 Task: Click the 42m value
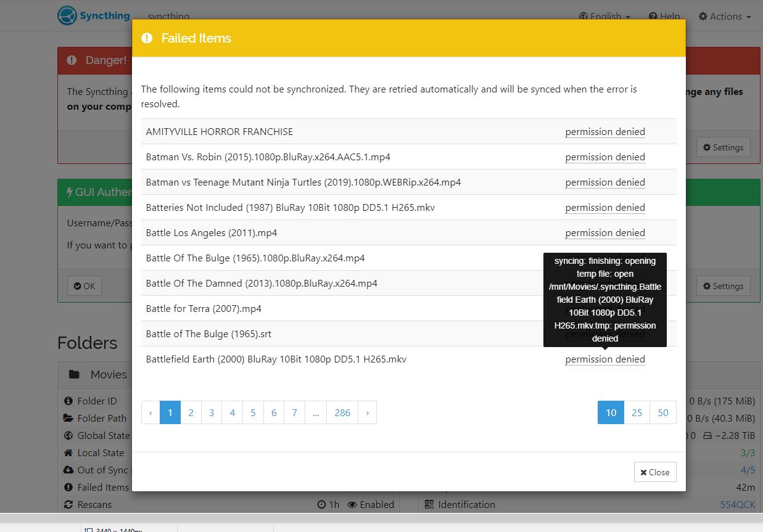[x=746, y=487]
